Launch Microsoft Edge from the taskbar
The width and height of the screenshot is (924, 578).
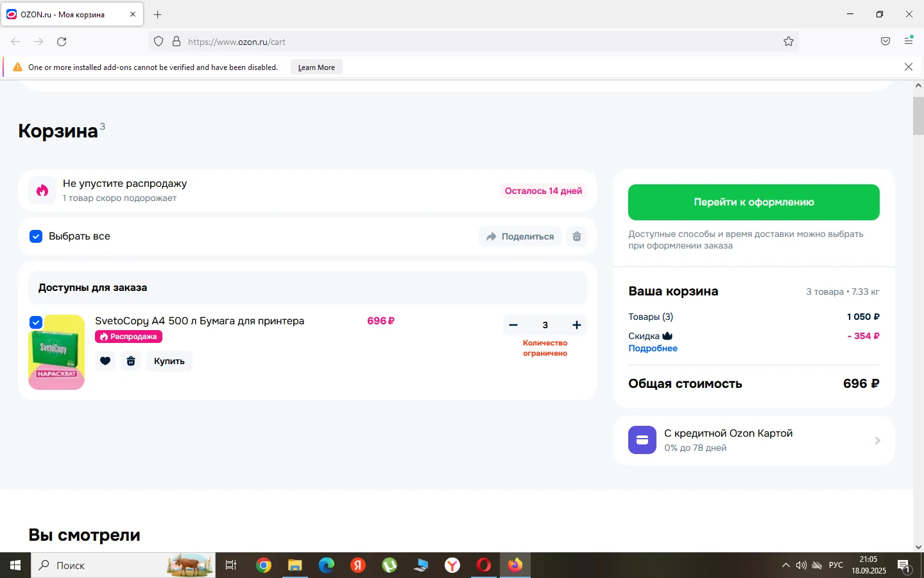(326, 565)
